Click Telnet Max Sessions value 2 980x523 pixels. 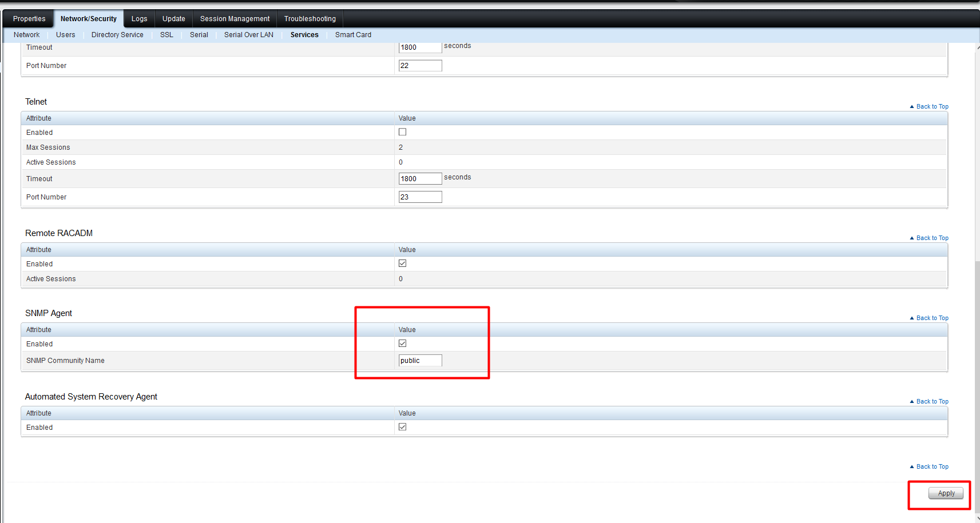pos(400,147)
